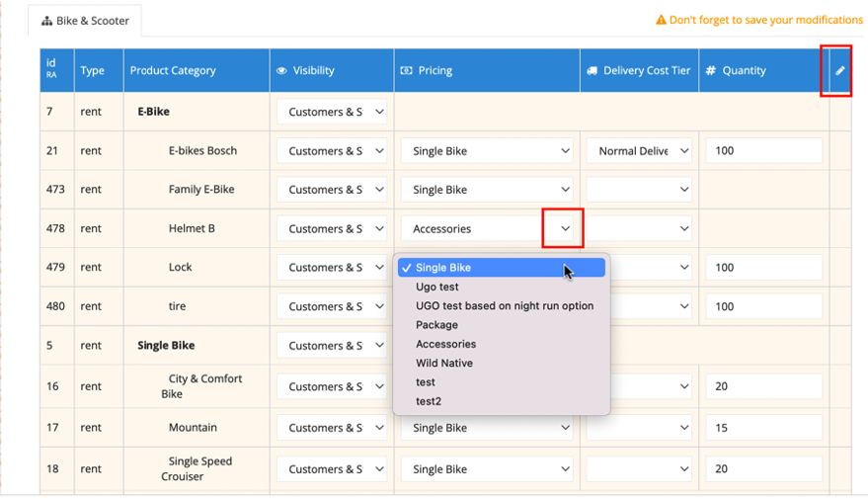
Task: Click the Single Bike category name
Action: pos(166,345)
